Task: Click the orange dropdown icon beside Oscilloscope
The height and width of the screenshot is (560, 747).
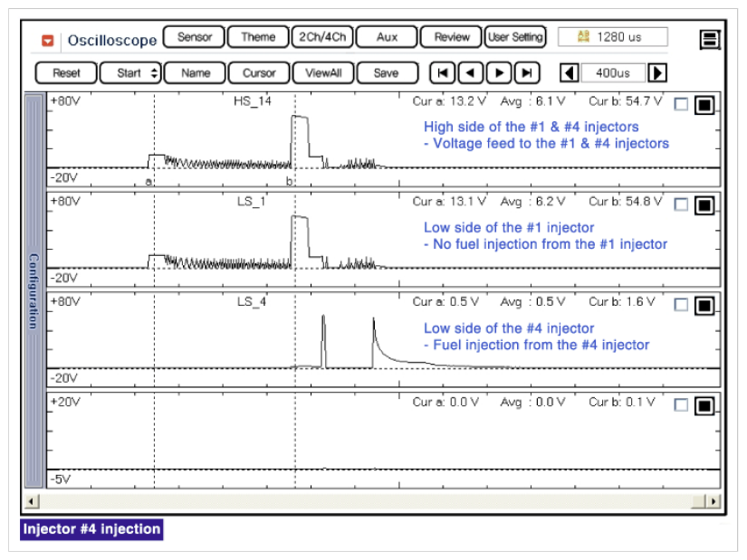Action: 48,41
